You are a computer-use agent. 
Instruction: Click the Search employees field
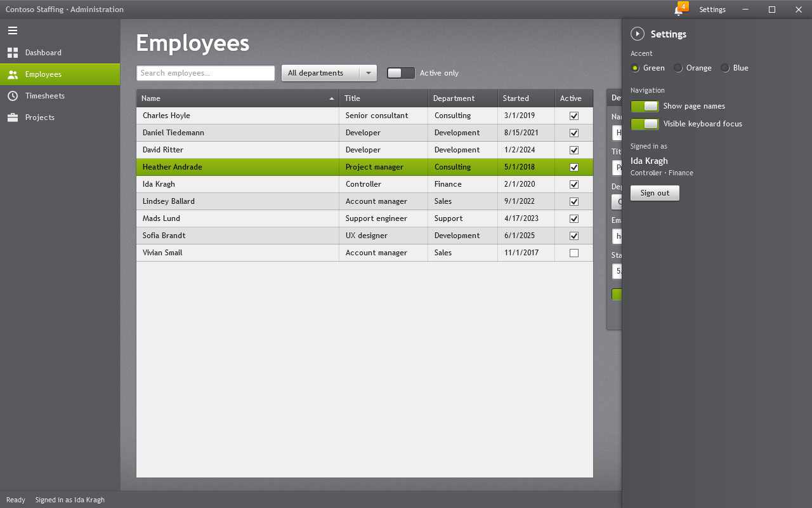coord(206,73)
